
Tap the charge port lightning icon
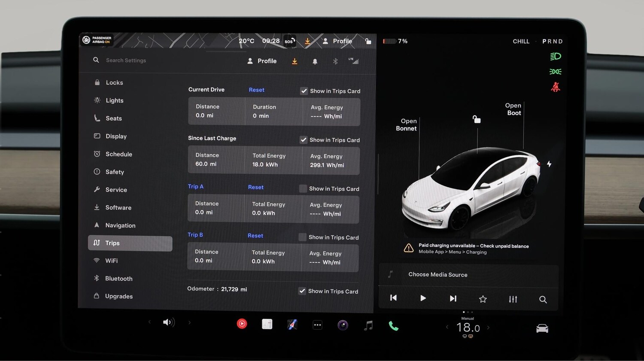[x=549, y=164]
